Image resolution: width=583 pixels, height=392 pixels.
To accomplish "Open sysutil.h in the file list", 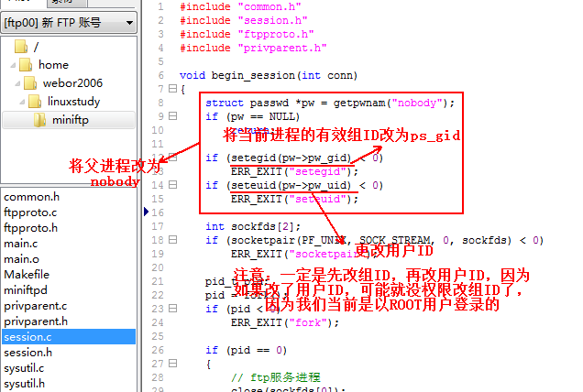I will tap(25, 384).
